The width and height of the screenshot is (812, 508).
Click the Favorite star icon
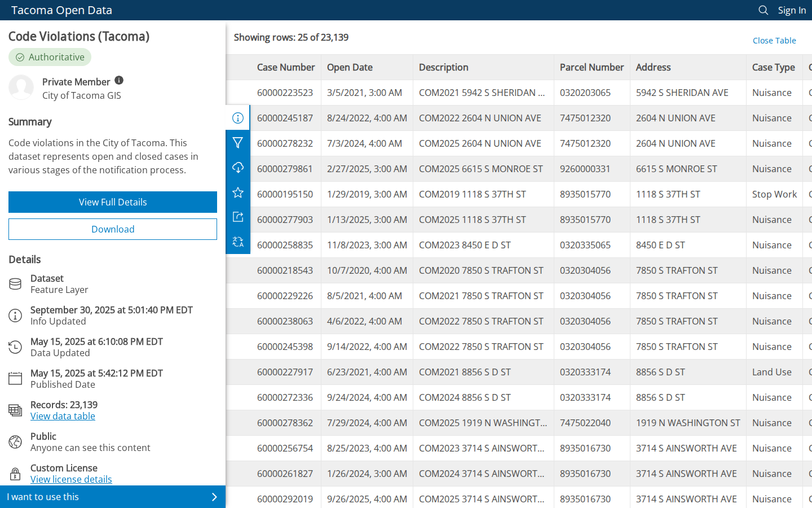(x=238, y=193)
